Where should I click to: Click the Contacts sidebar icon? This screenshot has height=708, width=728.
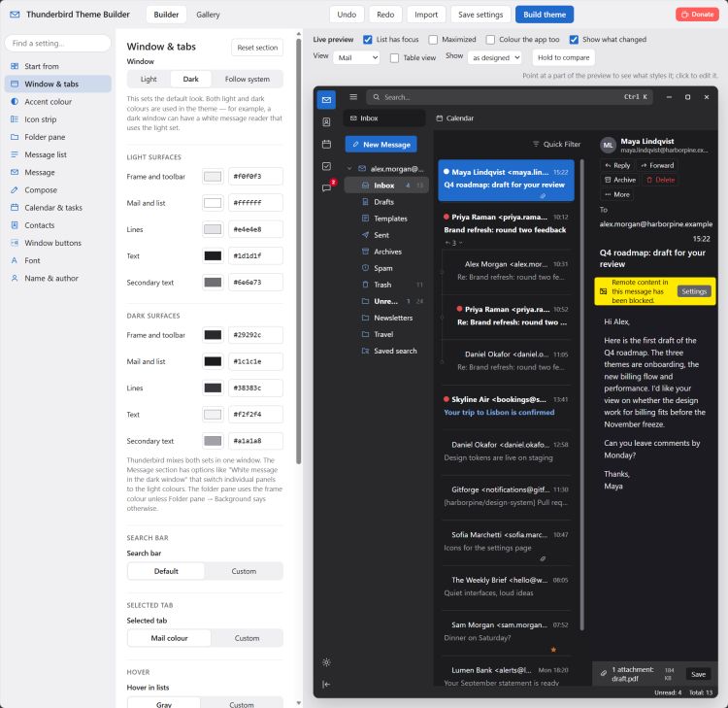point(15,225)
